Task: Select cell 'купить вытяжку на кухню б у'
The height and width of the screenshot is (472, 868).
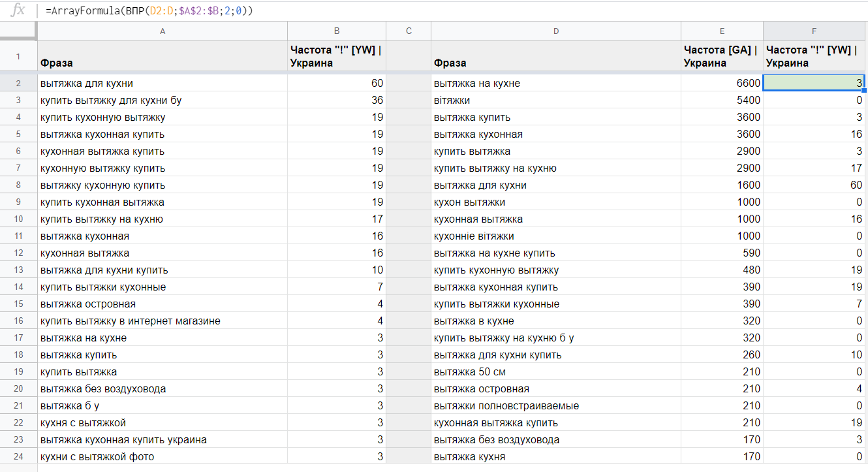Action: [556, 338]
